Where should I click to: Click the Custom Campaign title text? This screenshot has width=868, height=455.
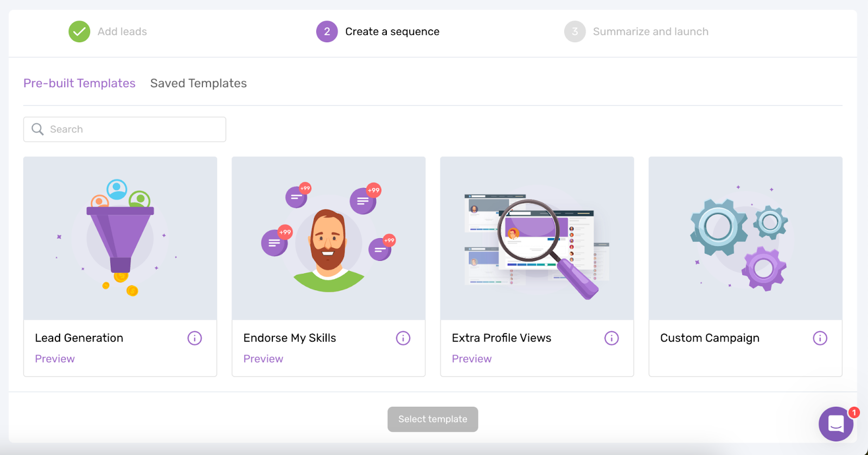710,338
